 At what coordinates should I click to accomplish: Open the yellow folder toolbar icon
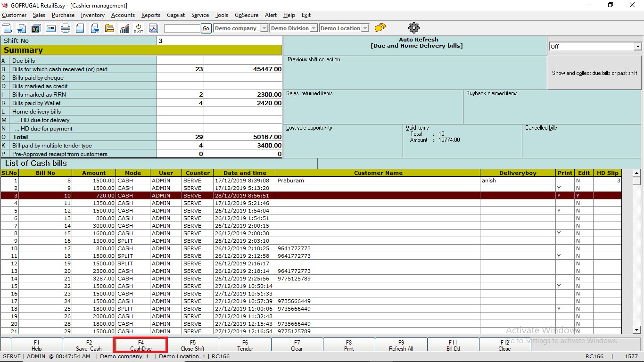click(x=109, y=28)
